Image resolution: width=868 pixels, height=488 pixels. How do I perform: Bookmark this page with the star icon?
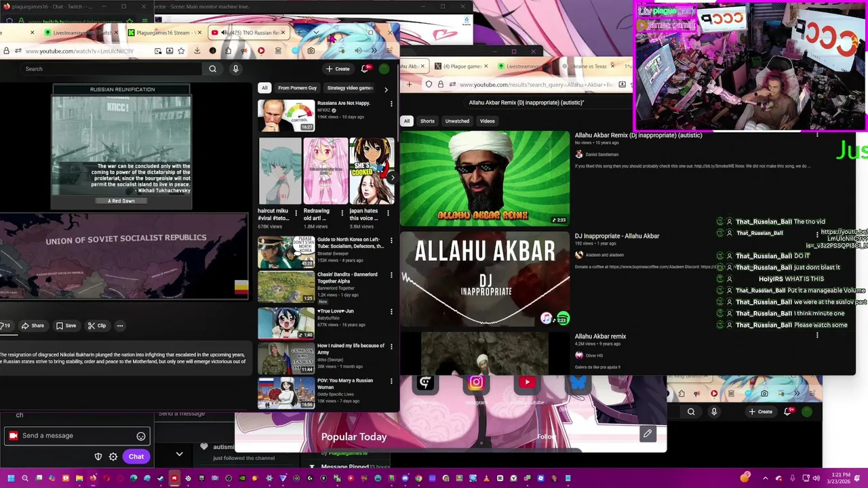[x=181, y=51]
